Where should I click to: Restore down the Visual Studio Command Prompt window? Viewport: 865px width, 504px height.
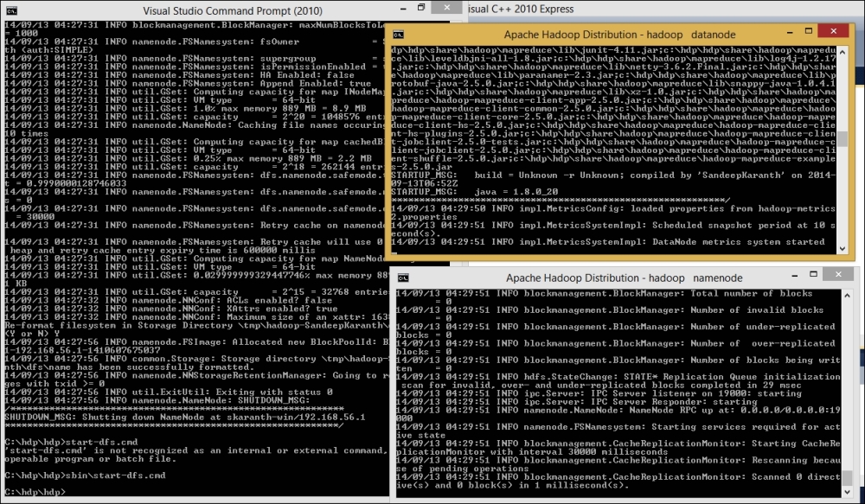pyautogui.click(x=421, y=8)
